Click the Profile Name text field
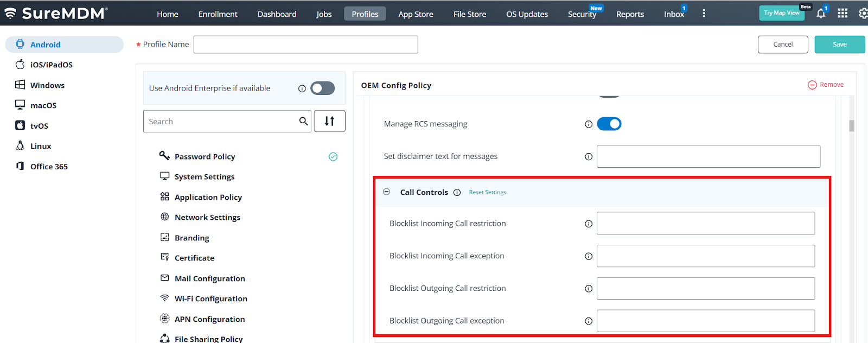The width and height of the screenshot is (868, 343). click(x=305, y=45)
